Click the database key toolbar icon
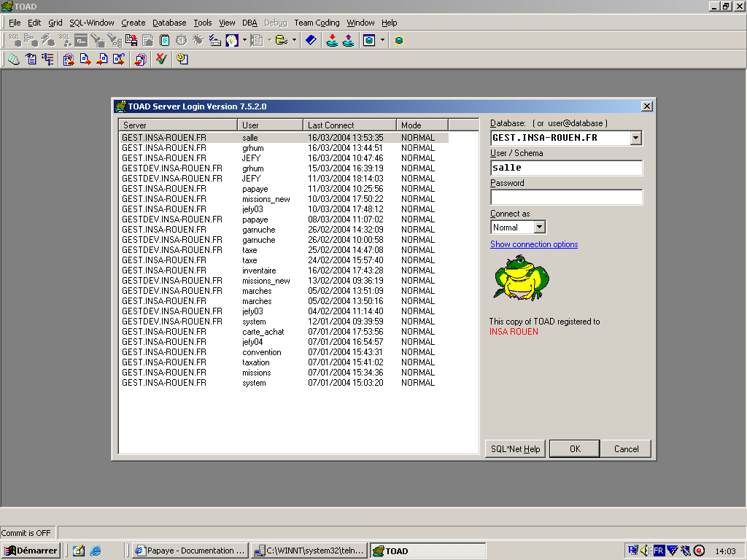This screenshot has height=560, width=747. pyautogui.click(x=282, y=41)
